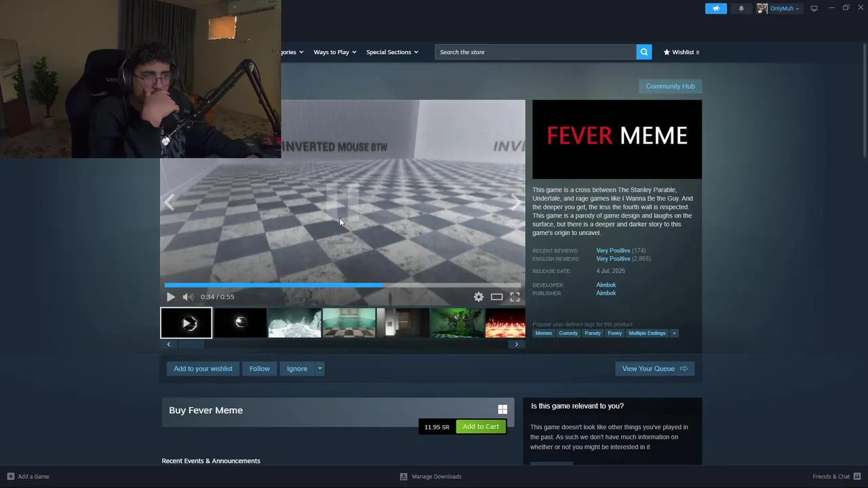Select the Multiple Endings tag
868x488 pixels.
(647, 333)
